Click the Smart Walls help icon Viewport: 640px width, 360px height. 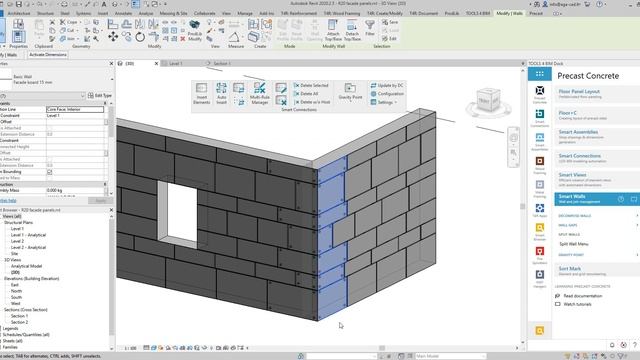(x=621, y=199)
